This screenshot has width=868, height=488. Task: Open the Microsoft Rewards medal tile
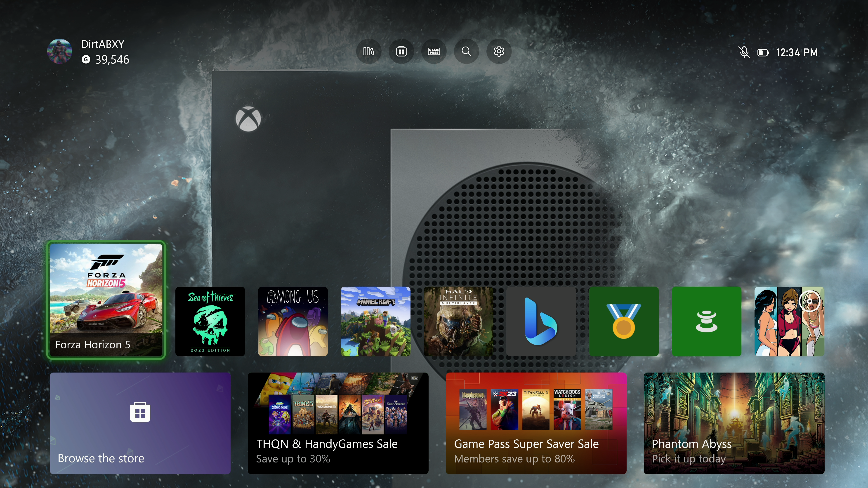[x=623, y=321]
